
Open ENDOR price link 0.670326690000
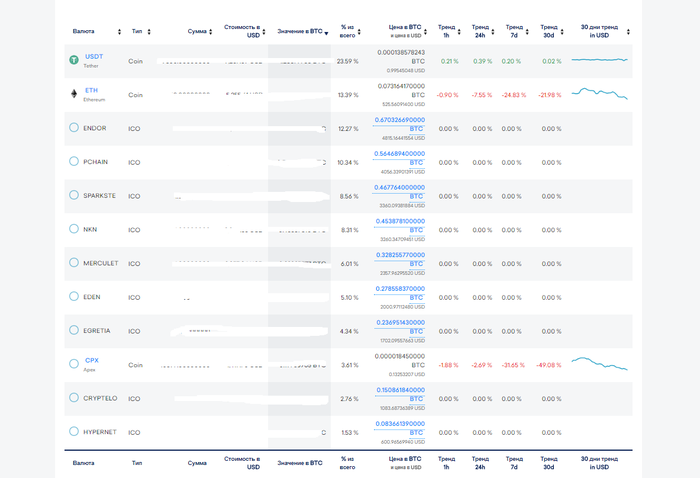(400, 120)
